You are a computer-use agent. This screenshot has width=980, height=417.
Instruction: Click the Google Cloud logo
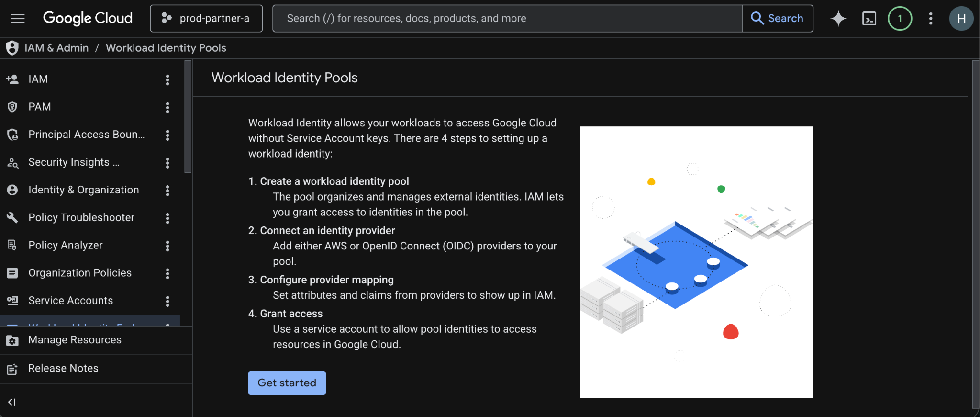point(88,18)
